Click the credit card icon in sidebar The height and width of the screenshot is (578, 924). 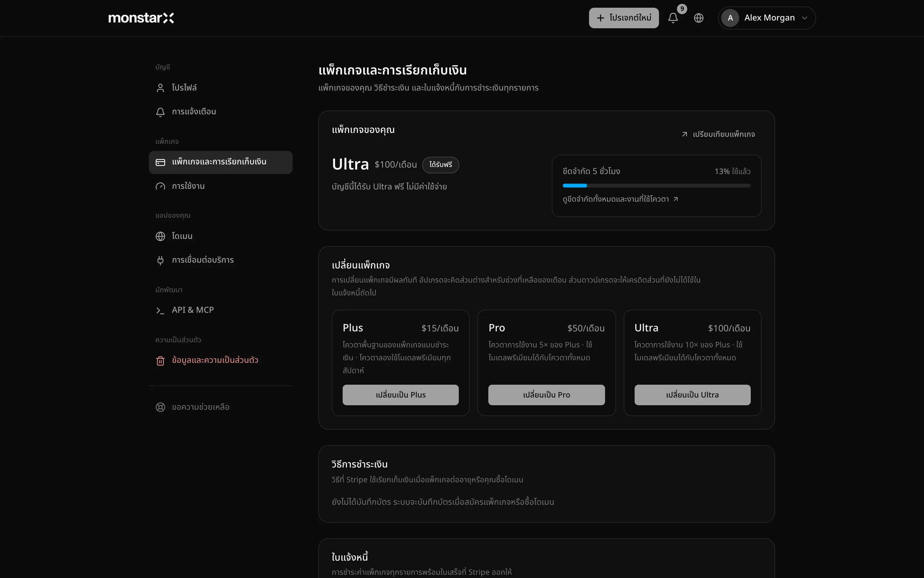coord(160,162)
